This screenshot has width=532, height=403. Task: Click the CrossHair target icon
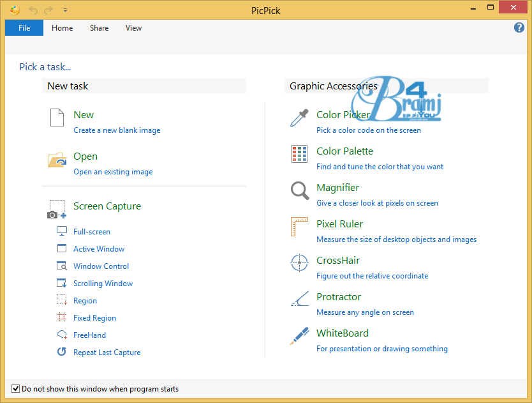tap(299, 263)
